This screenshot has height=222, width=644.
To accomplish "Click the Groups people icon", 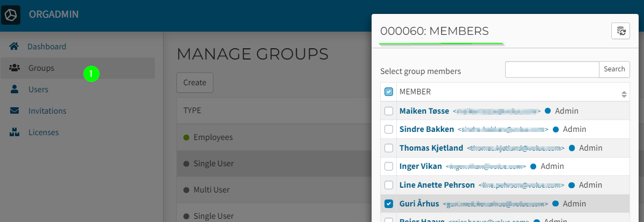I will tap(15, 68).
